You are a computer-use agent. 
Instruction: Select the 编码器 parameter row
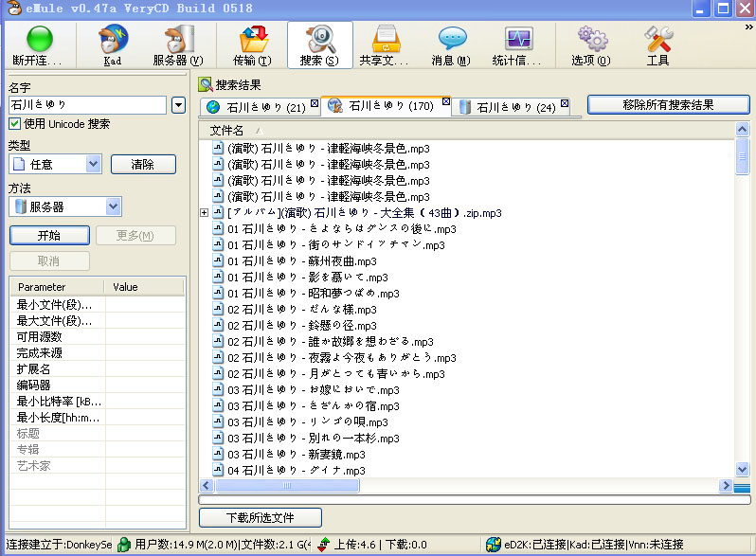(97, 385)
